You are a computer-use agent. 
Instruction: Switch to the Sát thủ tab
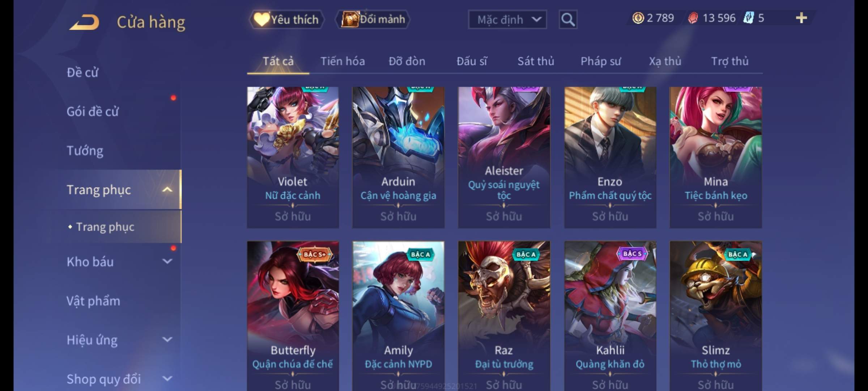(x=536, y=61)
